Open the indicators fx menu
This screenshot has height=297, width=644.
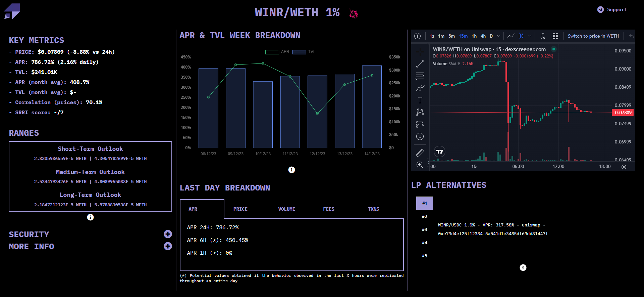tap(542, 36)
